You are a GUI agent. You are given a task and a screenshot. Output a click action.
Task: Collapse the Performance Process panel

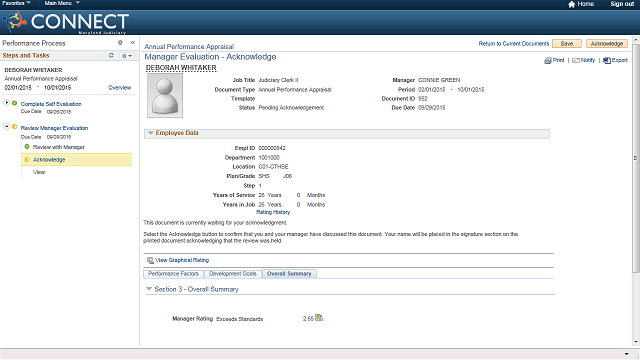click(133, 42)
